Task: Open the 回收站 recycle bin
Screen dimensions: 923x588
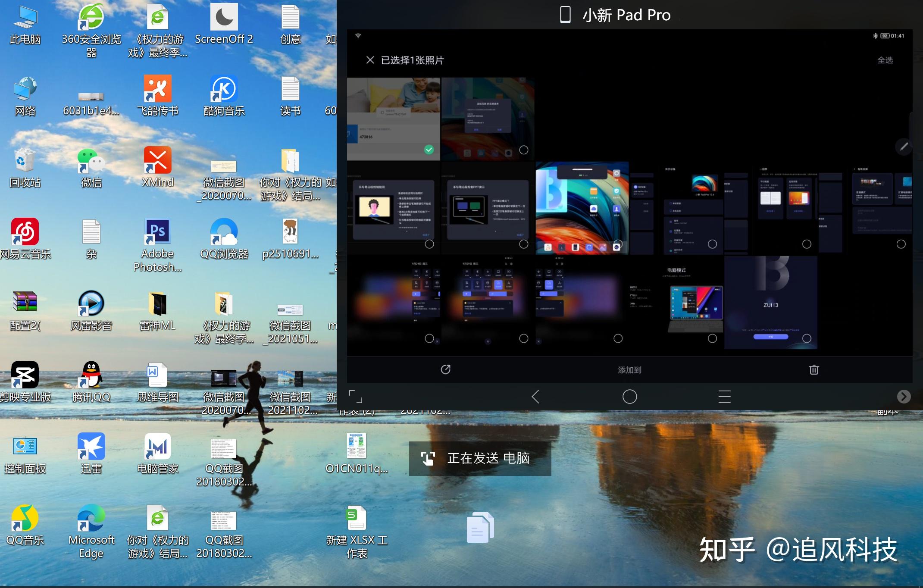Action: [25, 167]
